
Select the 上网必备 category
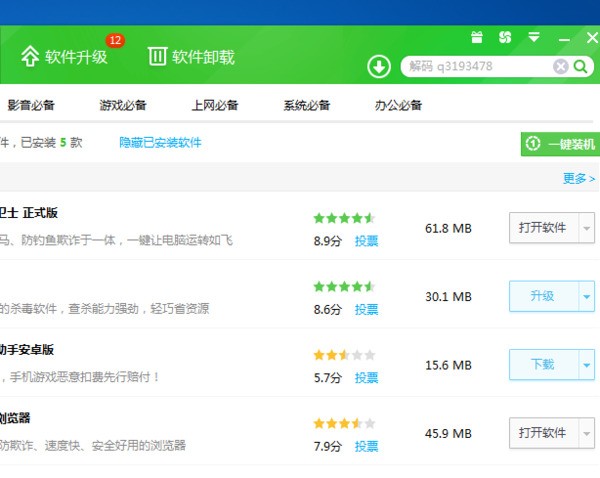click(215, 105)
